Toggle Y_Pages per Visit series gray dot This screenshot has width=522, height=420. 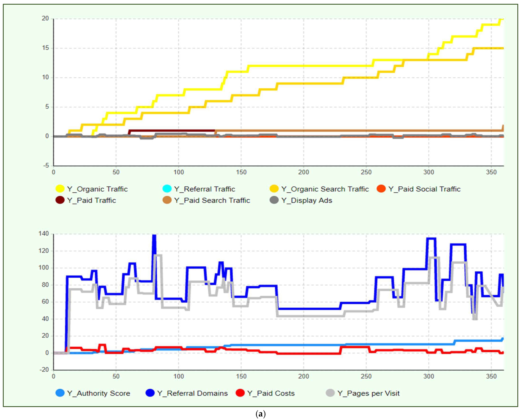(330, 393)
